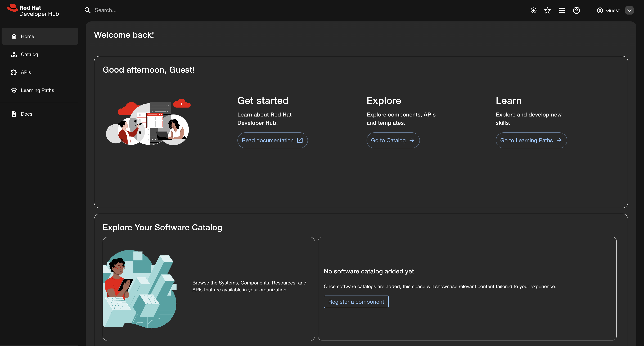
Task: Open Docs from the sidebar
Action: tap(40, 114)
